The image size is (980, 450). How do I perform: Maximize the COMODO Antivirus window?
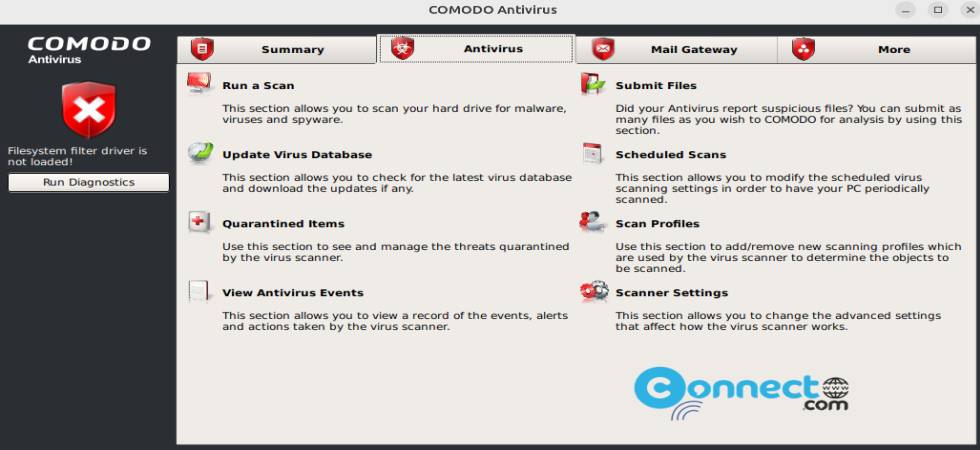[938, 10]
